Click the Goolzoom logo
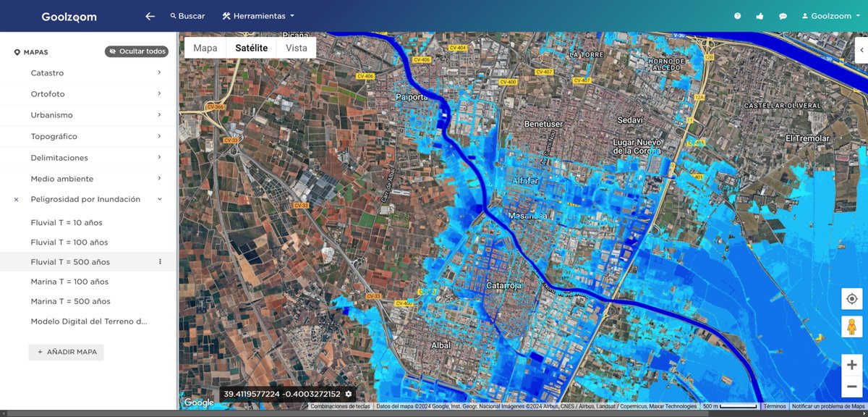 (x=69, y=17)
